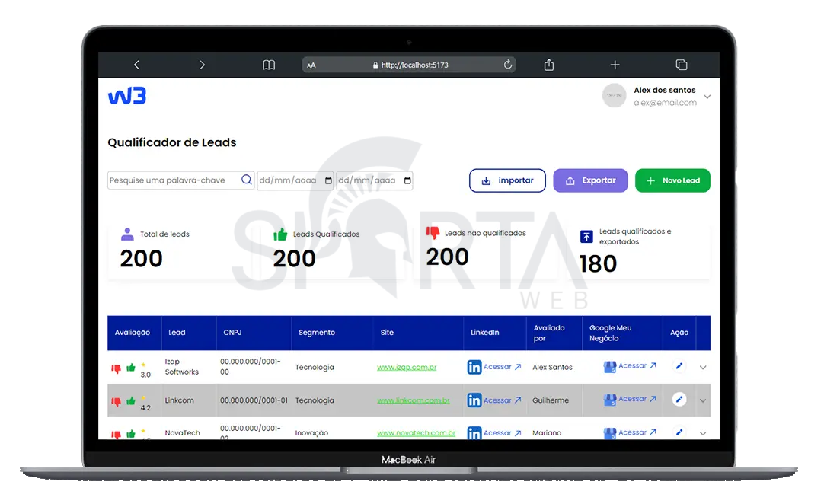Open the browser tabs overview icon
Screen dimensions: 824x504
click(682, 65)
